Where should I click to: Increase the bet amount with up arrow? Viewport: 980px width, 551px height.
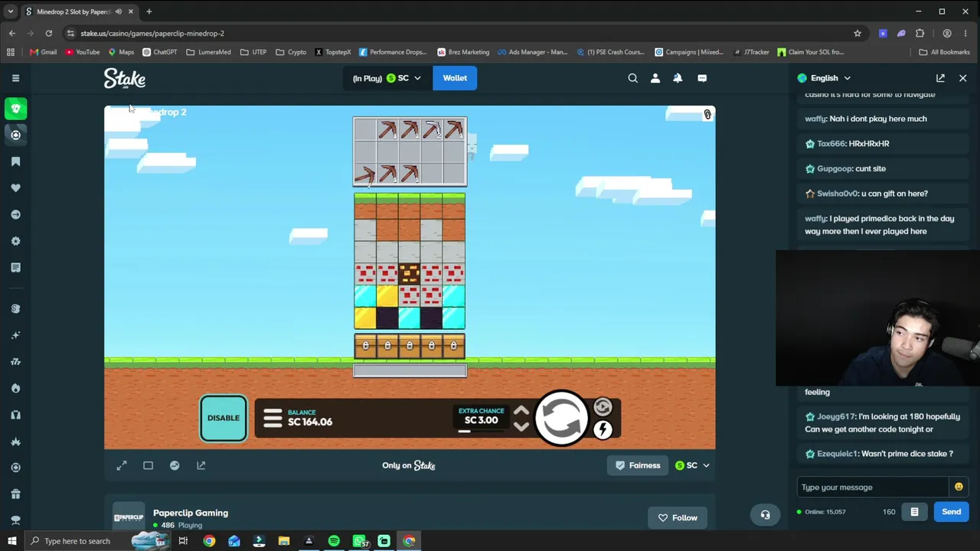pyautogui.click(x=521, y=411)
